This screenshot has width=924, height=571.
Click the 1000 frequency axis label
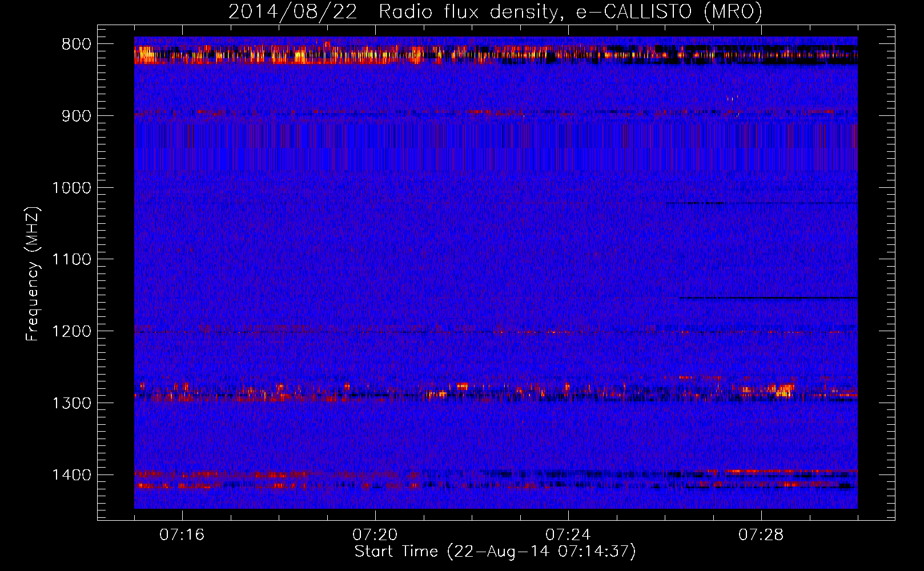(71, 188)
